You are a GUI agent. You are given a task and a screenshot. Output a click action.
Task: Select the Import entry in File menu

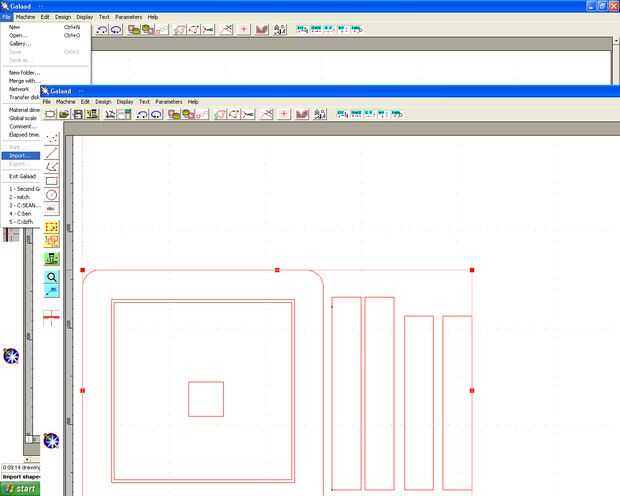pyautogui.click(x=21, y=156)
